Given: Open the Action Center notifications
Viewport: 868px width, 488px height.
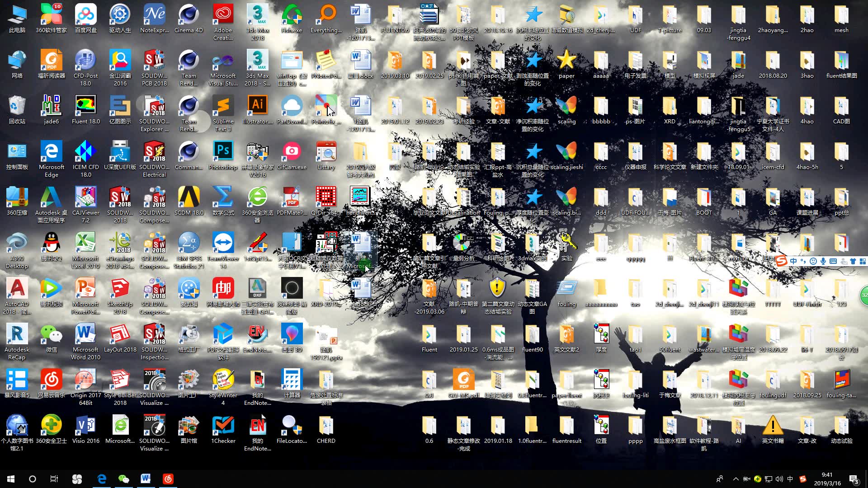Looking at the screenshot, I should [x=854, y=479].
